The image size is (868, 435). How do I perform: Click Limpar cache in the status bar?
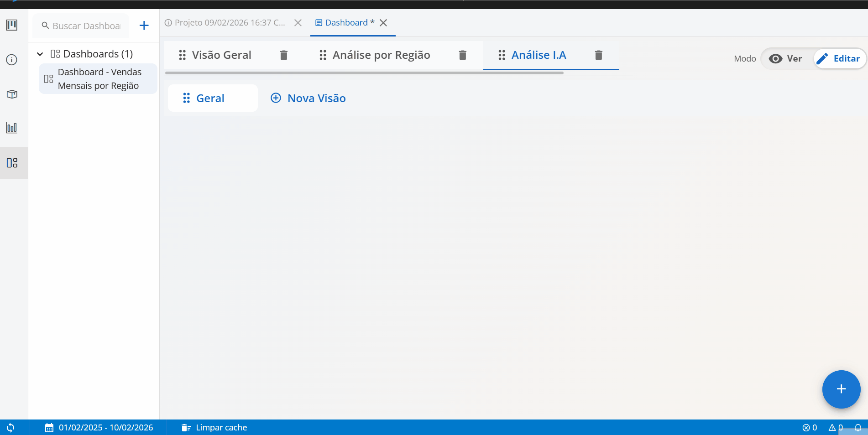point(214,427)
